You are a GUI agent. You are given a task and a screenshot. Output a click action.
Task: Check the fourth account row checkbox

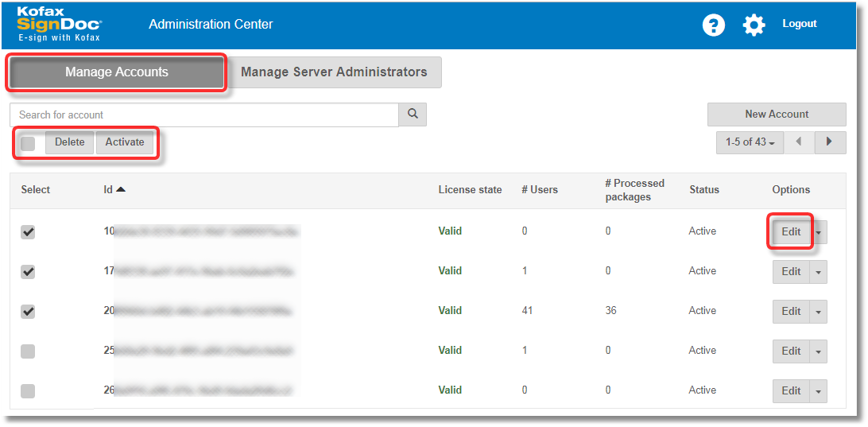[28, 351]
